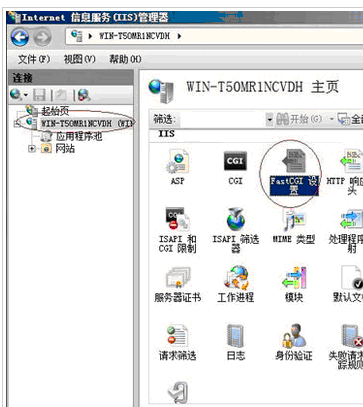363x407 pixels.
Task: Click the IIS group header
Action: tap(167, 134)
